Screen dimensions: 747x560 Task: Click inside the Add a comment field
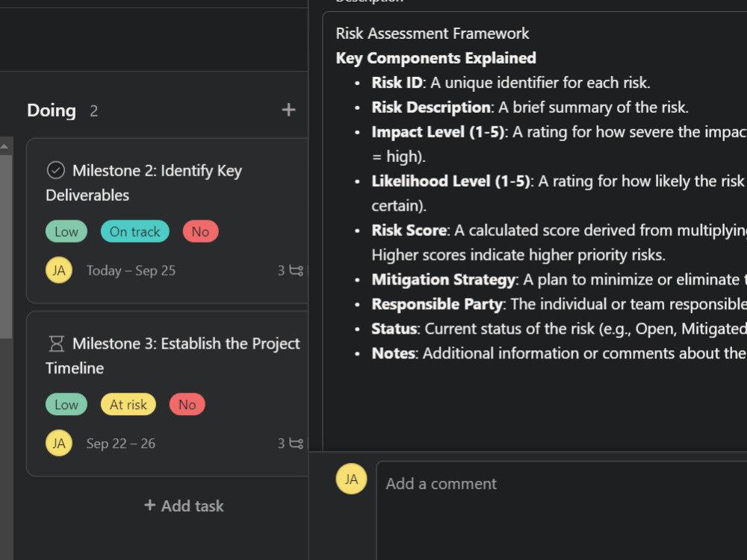pos(523,484)
